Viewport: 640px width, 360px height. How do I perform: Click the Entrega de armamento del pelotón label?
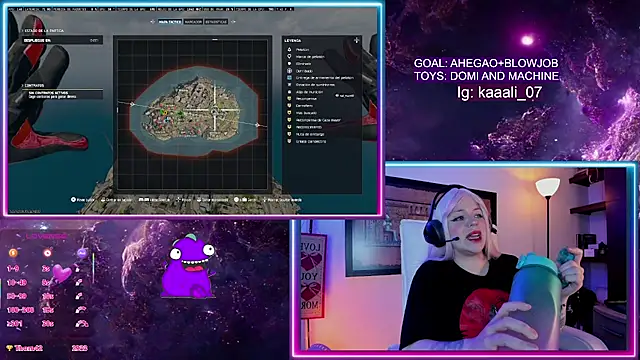pyautogui.click(x=325, y=78)
